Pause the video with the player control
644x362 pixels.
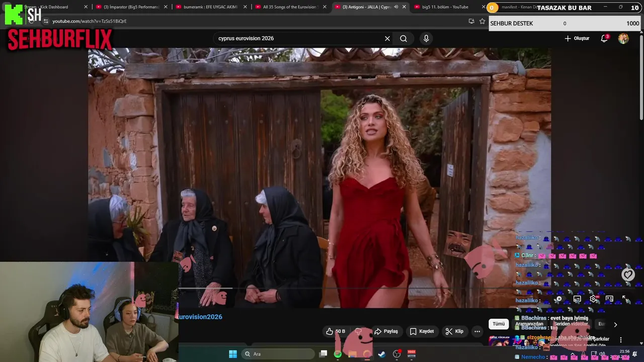click(x=558, y=299)
